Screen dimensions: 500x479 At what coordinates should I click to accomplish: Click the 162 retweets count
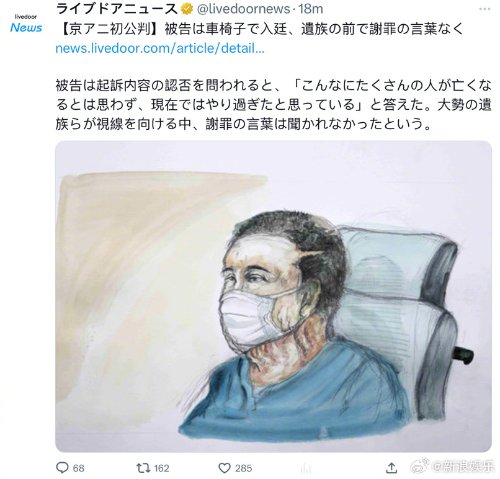(161, 468)
